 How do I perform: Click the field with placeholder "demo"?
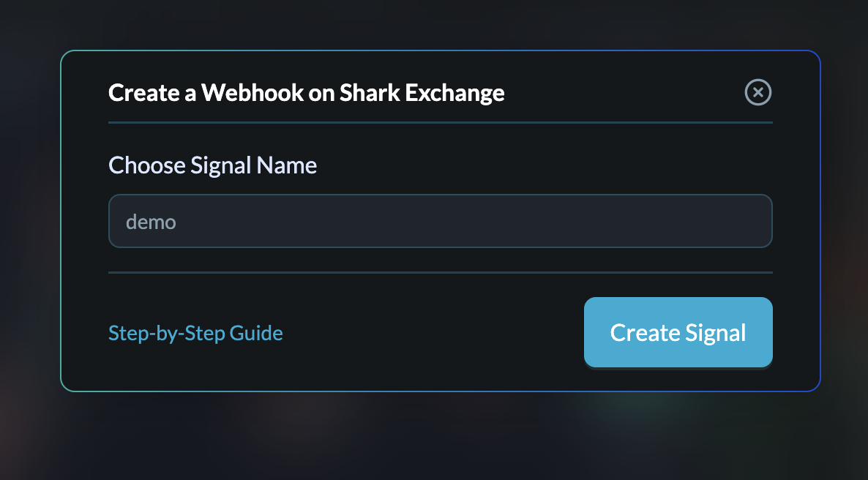click(440, 221)
